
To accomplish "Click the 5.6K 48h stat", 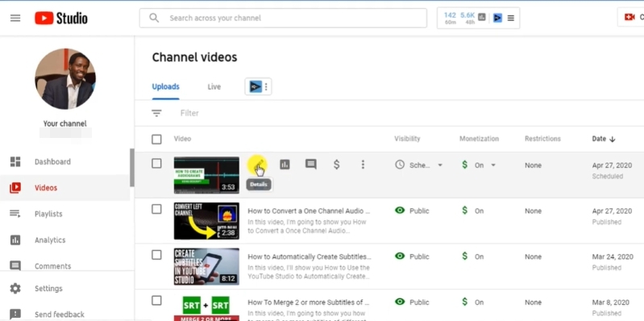I will click(x=467, y=18).
